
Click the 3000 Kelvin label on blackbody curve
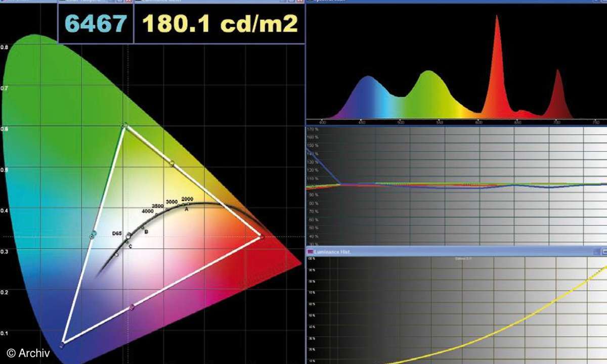[171, 202]
